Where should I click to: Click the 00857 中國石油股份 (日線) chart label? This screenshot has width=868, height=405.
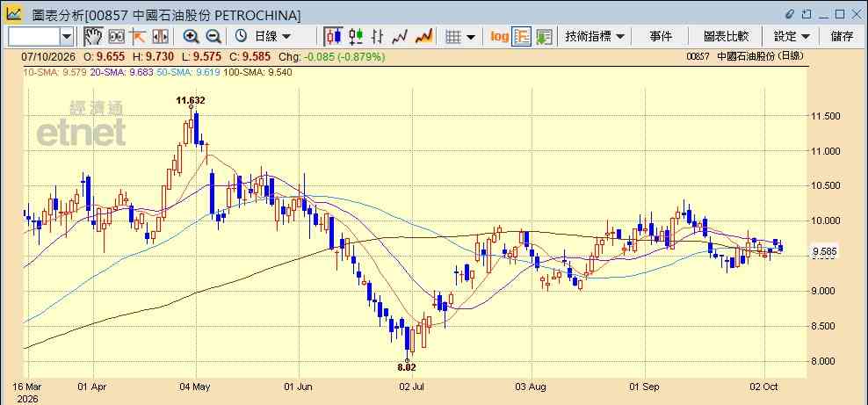click(x=744, y=56)
